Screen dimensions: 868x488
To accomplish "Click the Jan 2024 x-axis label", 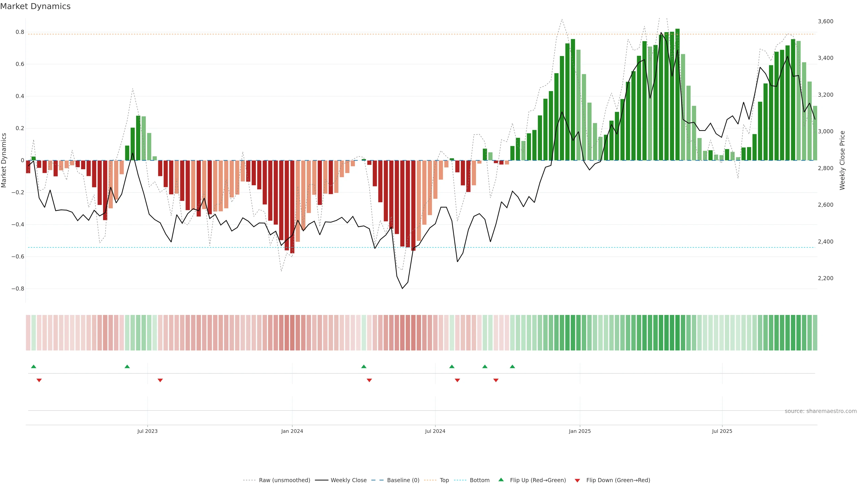I will click(x=292, y=431).
